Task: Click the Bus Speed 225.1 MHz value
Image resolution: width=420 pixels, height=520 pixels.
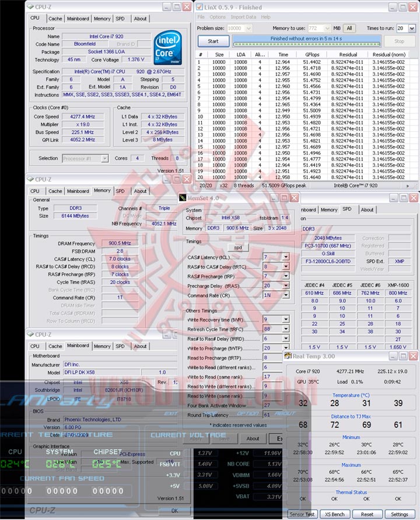Action: tap(82, 132)
